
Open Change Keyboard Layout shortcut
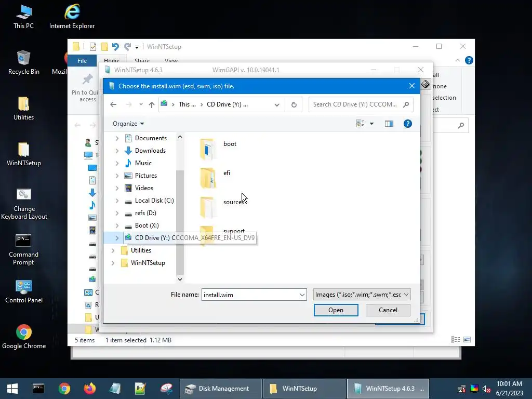24,204
